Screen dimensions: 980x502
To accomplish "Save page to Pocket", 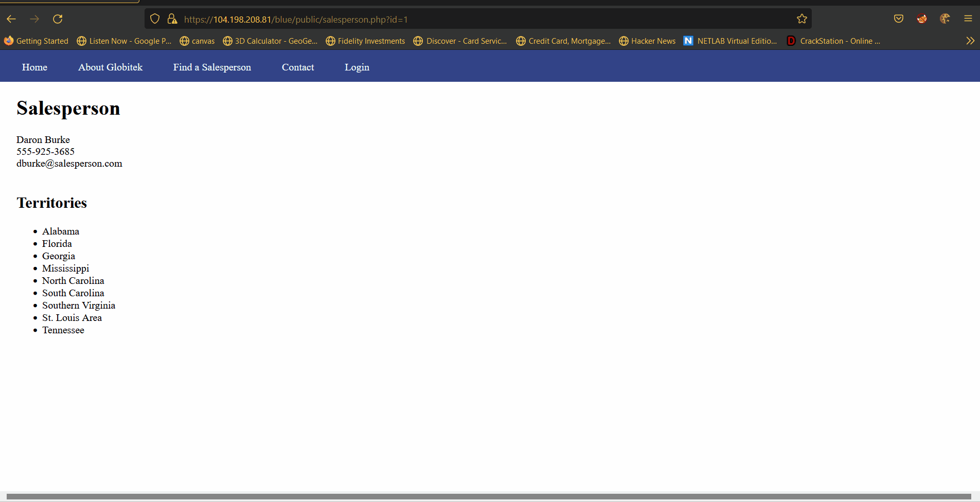I will click(899, 19).
